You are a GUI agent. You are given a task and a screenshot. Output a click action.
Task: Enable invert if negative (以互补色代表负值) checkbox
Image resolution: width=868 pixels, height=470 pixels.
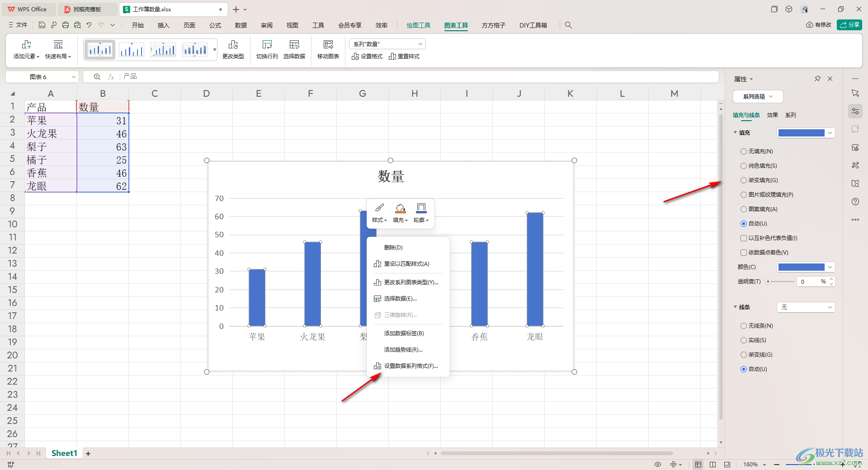[x=743, y=238]
